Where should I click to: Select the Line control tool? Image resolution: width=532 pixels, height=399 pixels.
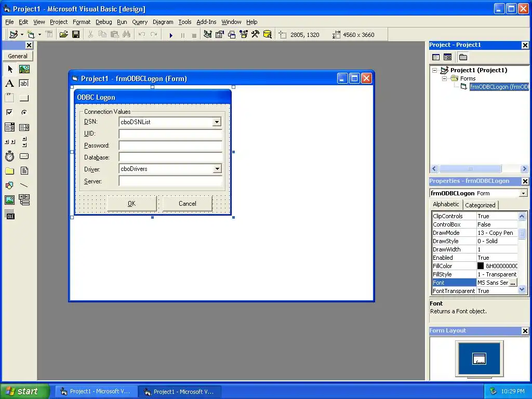(x=24, y=185)
